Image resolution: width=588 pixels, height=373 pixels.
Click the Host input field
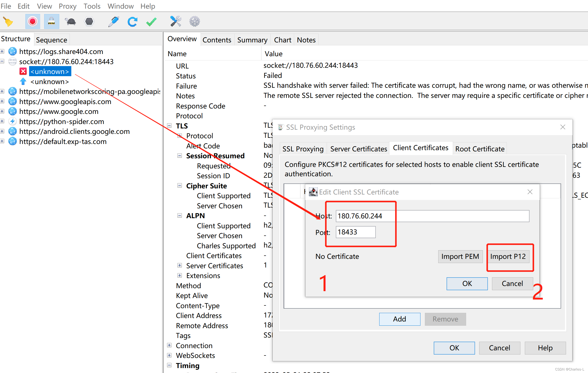click(x=432, y=216)
